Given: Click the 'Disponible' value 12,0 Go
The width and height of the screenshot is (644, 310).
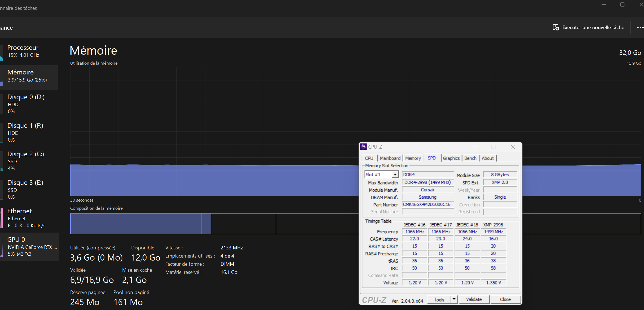Looking at the screenshot, I should 146,257.
